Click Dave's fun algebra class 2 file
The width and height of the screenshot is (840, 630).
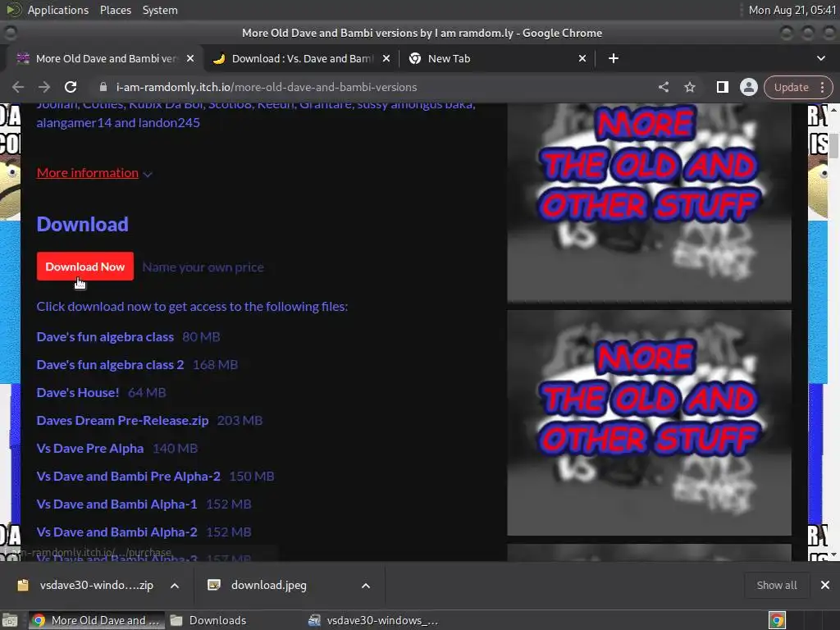coord(110,365)
